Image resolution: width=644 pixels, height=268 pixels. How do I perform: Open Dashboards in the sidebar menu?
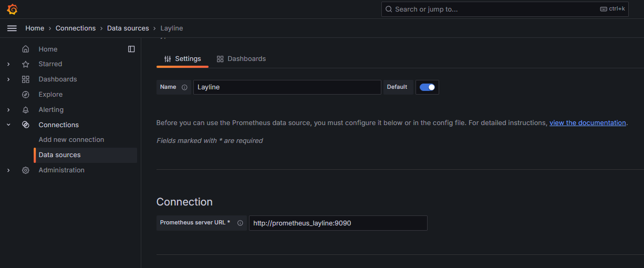click(58, 79)
